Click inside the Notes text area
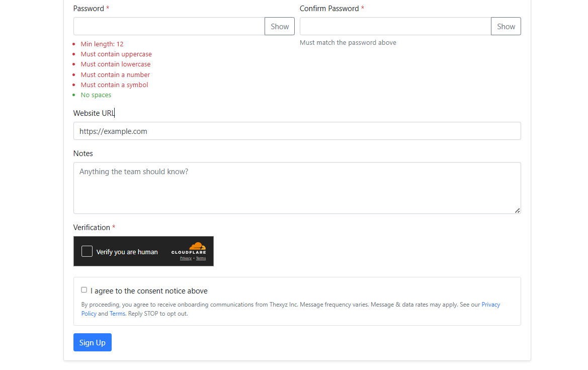 (297, 188)
